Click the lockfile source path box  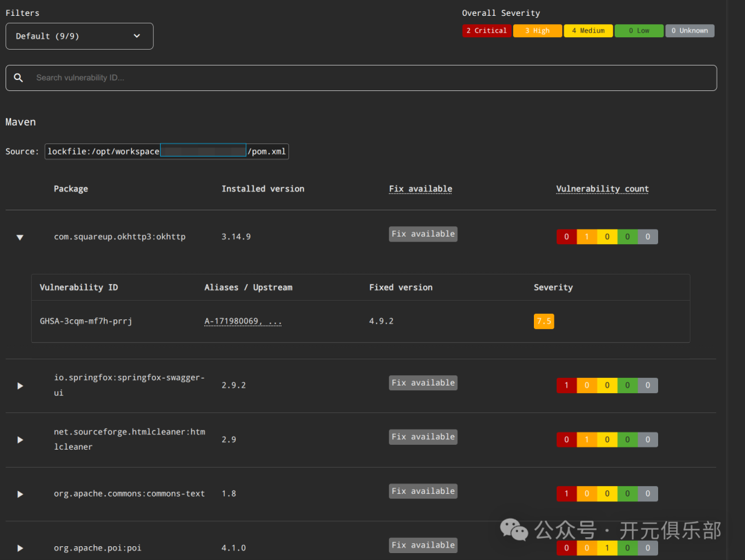click(x=167, y=152)
